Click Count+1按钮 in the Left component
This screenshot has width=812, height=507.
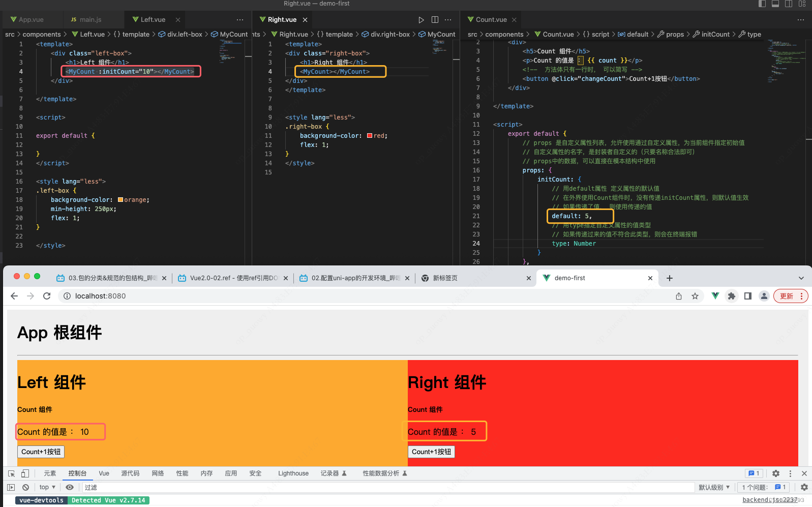[41, 452]
